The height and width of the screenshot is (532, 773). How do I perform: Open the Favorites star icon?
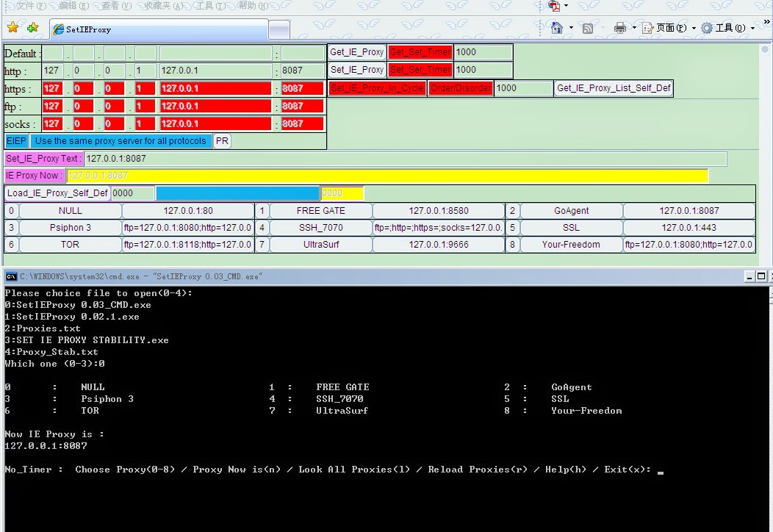(x=13, y=28)
